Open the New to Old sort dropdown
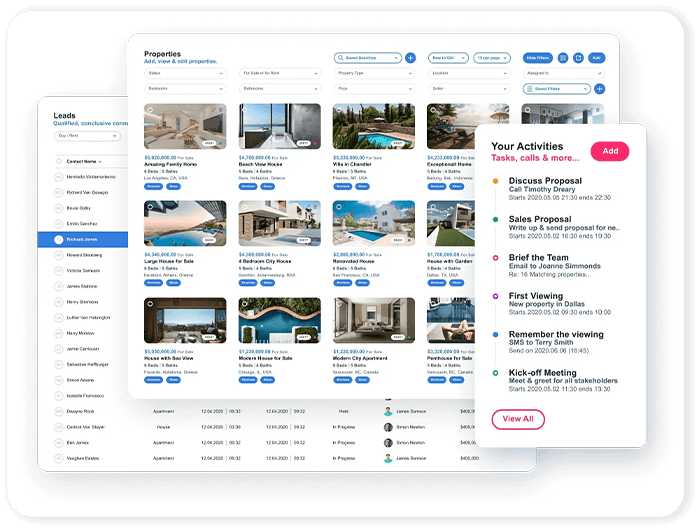 tap(448, 58)
